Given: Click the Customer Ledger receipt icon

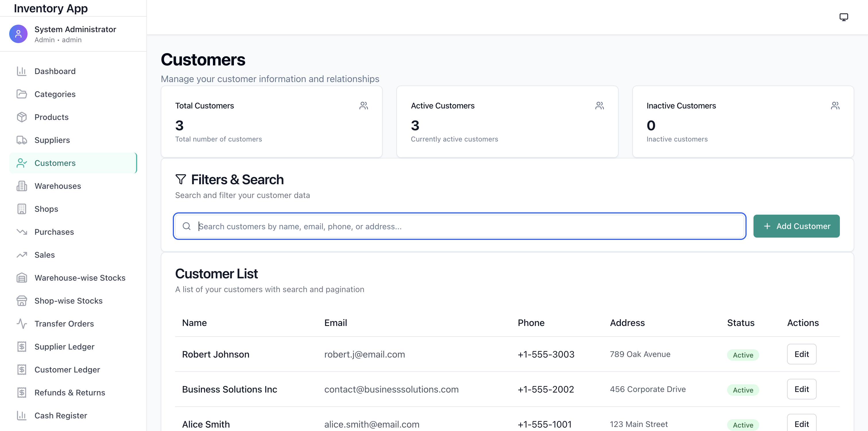Looking at the screenshot, I should (22, 369).
